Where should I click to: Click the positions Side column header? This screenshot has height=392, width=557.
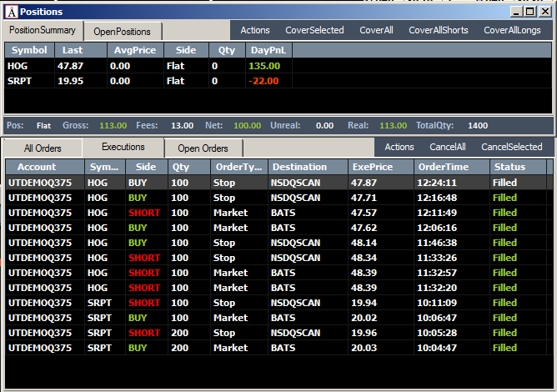(186, 50)
